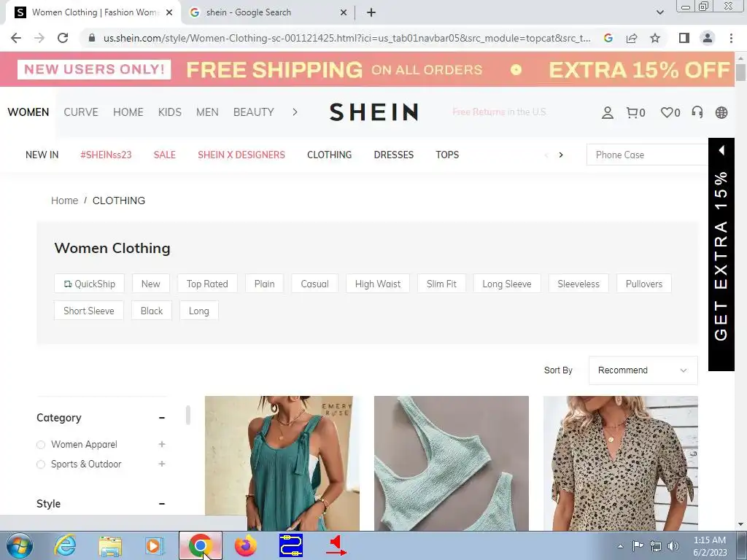Expand Women Apparel subcategories with plus

coord(162,444)
